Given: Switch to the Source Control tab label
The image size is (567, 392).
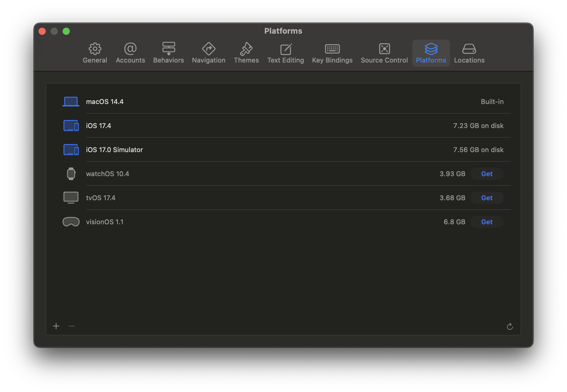Looking at the screenshot, I should pos(384,60).
